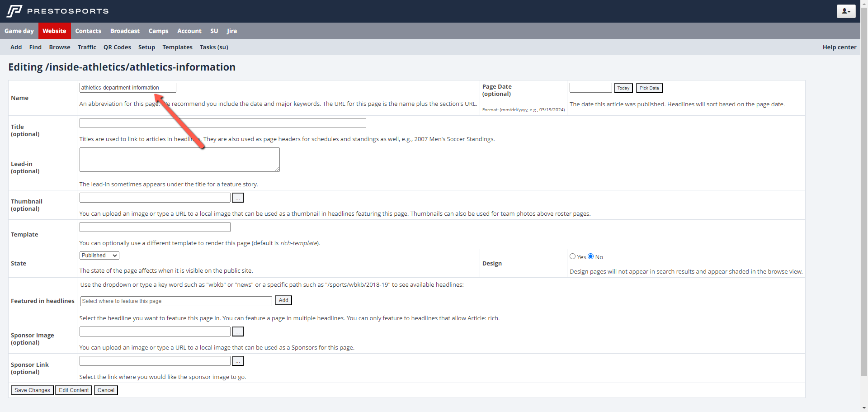Open the Featured in headlines combo box
This screenshot has height=412, width=868.
[176, 301]
